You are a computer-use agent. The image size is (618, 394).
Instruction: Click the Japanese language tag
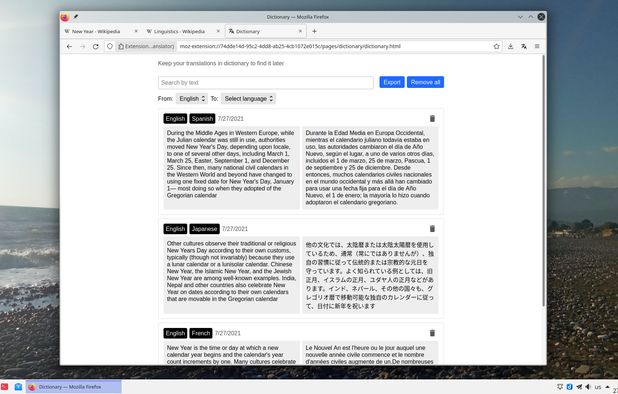[x=204, y=229]
